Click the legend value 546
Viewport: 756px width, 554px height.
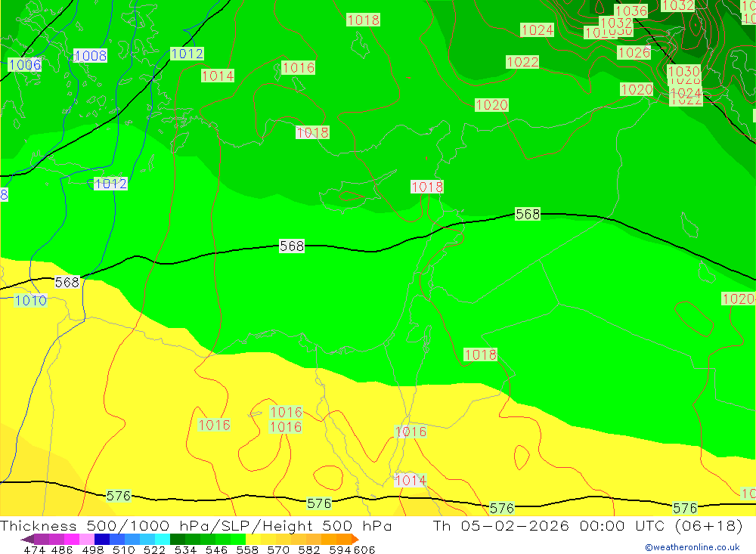click(x=216, y=549)
